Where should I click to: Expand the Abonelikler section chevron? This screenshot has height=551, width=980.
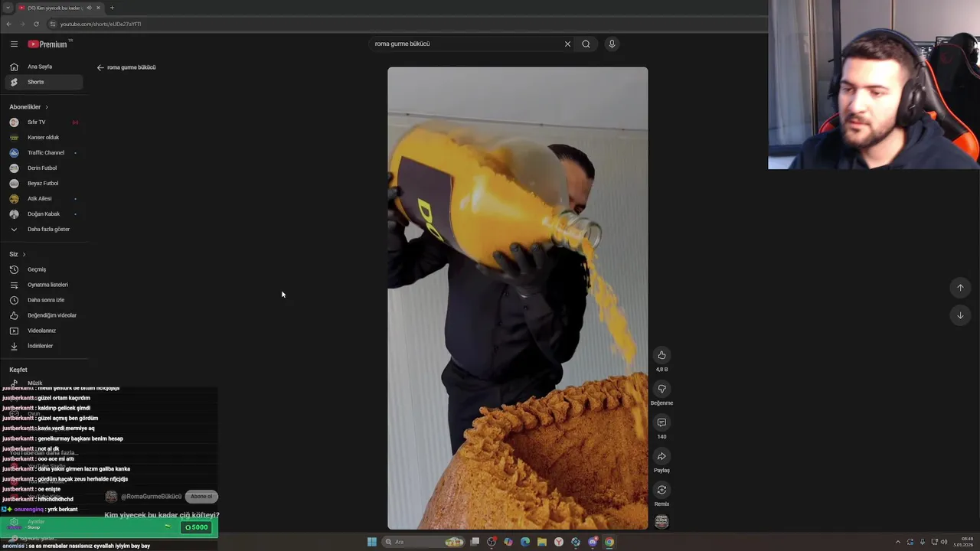click(47, 107)
